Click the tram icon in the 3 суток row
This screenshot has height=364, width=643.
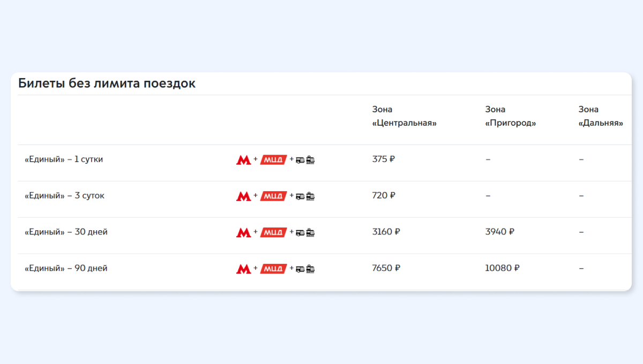click(310, 196)
